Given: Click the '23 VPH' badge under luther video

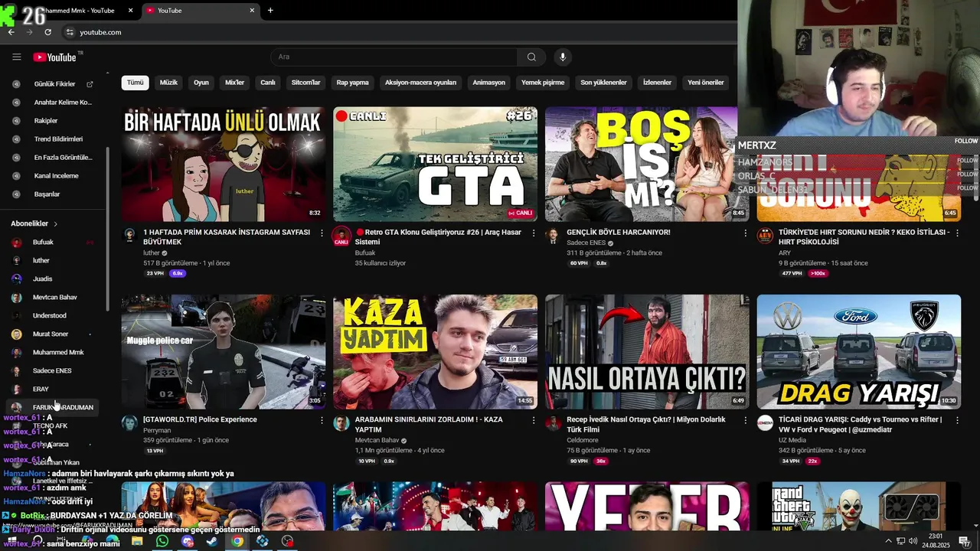Looking at the screenshot, I should point(155,273).
